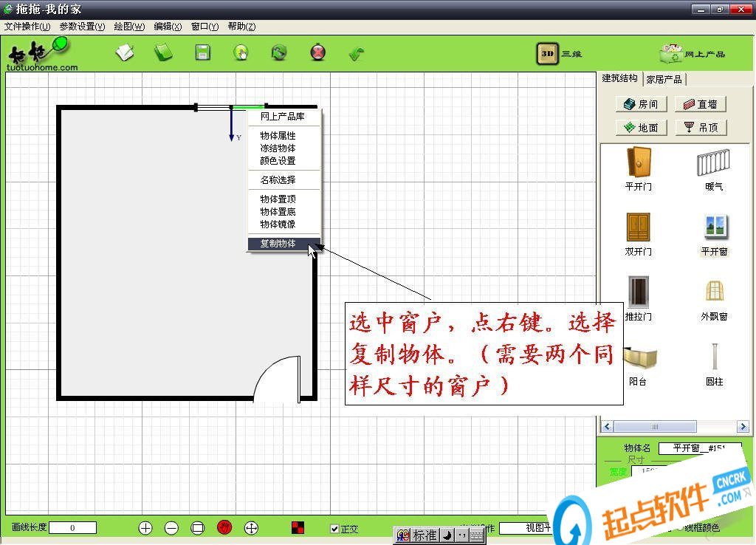Choose 物体置顶 in context menu
Screen dimensions: 756x545
point(283,199)
